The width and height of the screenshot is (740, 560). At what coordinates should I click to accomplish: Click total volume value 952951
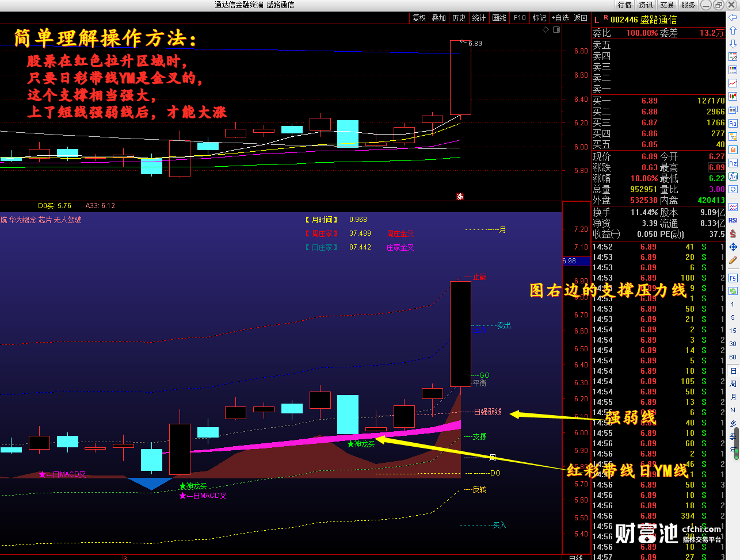(643, 189)
